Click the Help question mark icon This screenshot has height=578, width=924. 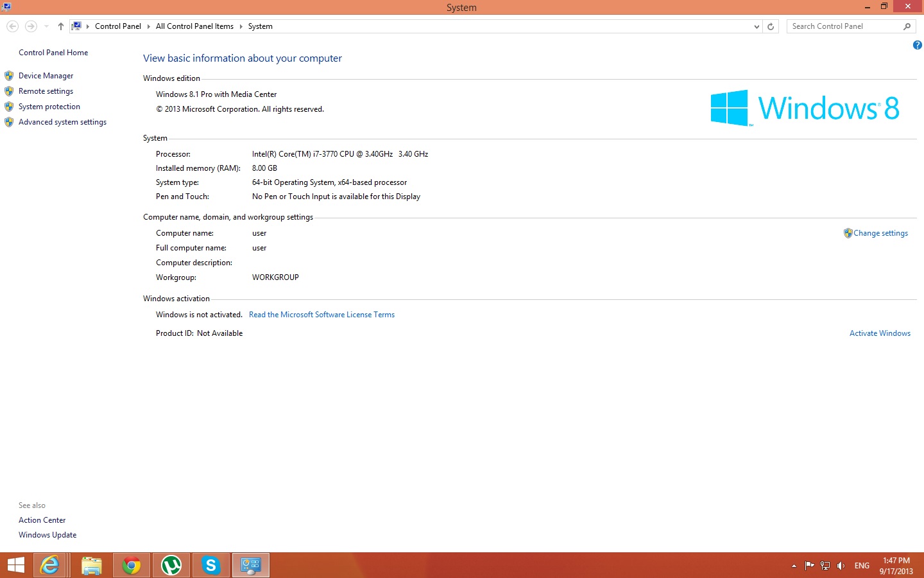click(917, 45)
